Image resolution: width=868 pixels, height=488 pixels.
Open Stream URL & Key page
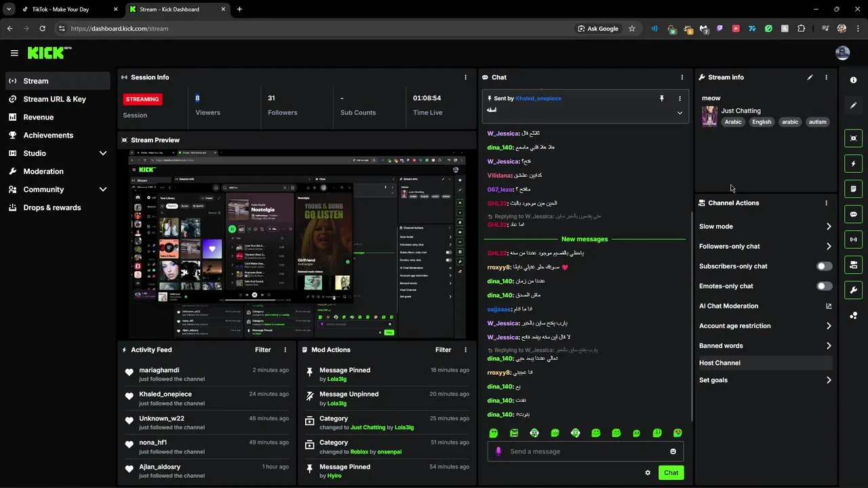pyautogui.click(x=57, y=99)
